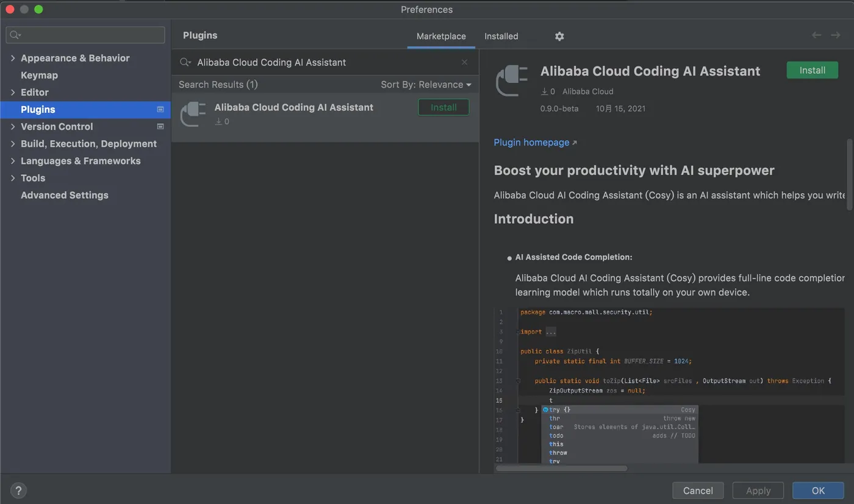Click the vertical scrollbar of plugin details
The image size is (854, 504).
(849, 174)
